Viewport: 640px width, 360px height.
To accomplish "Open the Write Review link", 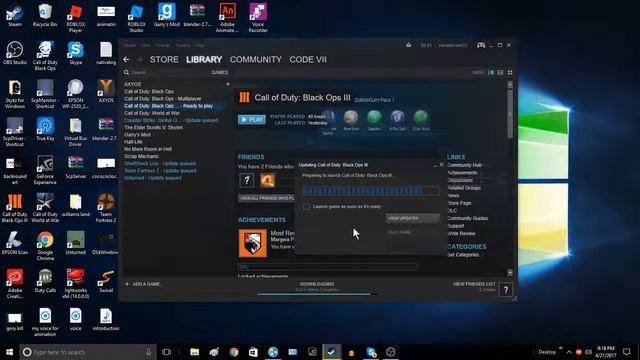I will [461, 233].
